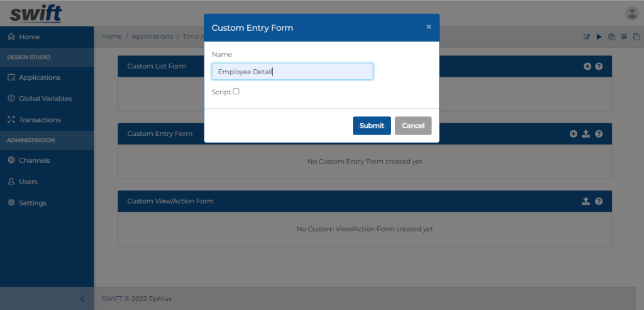Click the QR code icon in toolbar
This screenshot has width=644, height=310.
click(x=624, y=36)
